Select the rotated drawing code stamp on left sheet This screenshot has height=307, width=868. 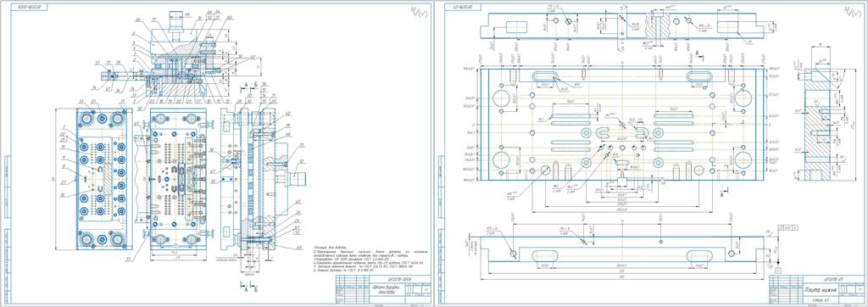[29, 7]
